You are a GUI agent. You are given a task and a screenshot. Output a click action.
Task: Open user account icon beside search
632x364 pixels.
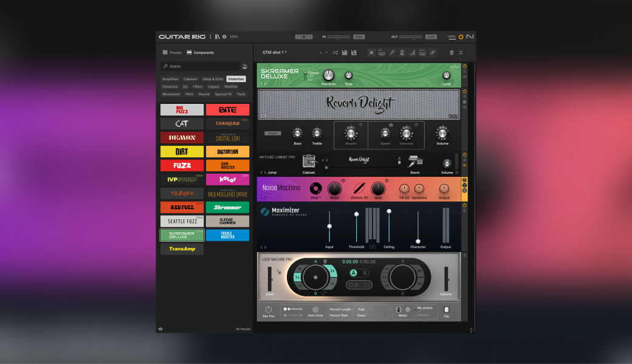245,66
